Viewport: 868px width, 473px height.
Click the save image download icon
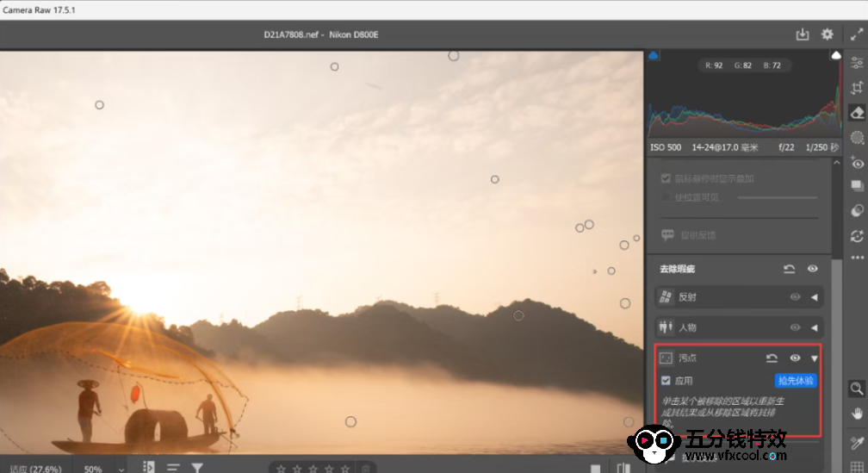(803, 34)
